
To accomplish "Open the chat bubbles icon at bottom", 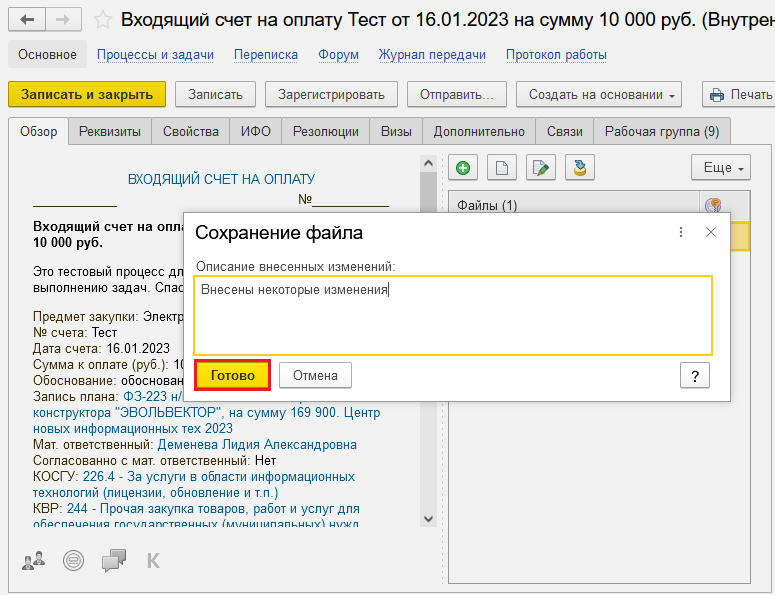I will pos(114,560).
